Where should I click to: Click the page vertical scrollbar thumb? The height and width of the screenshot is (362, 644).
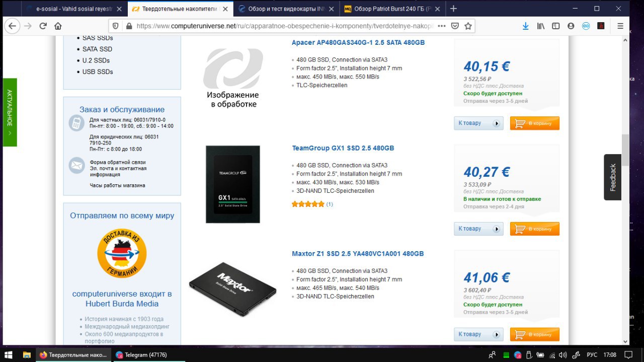pos(625,150)
